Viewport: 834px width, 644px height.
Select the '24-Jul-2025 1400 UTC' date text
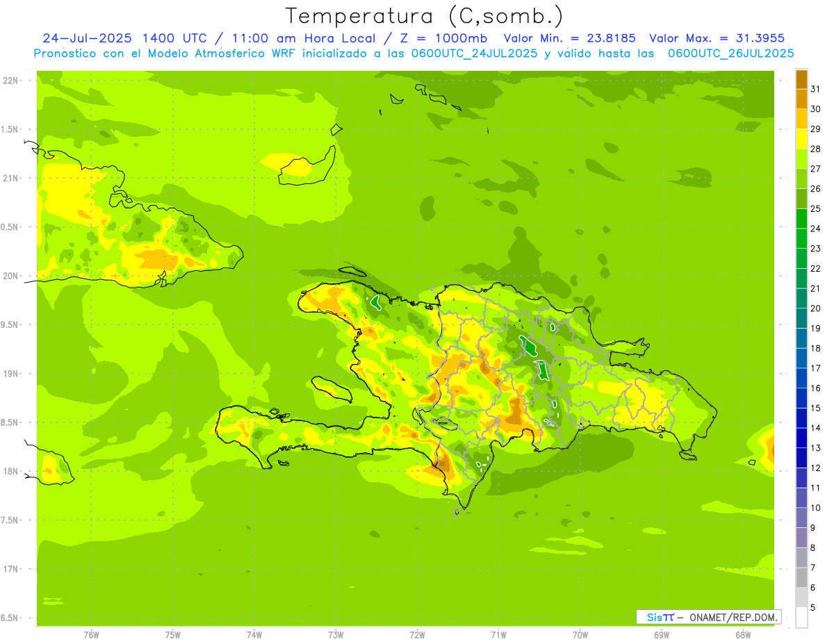pyautogui.click(x=124, y=38)
